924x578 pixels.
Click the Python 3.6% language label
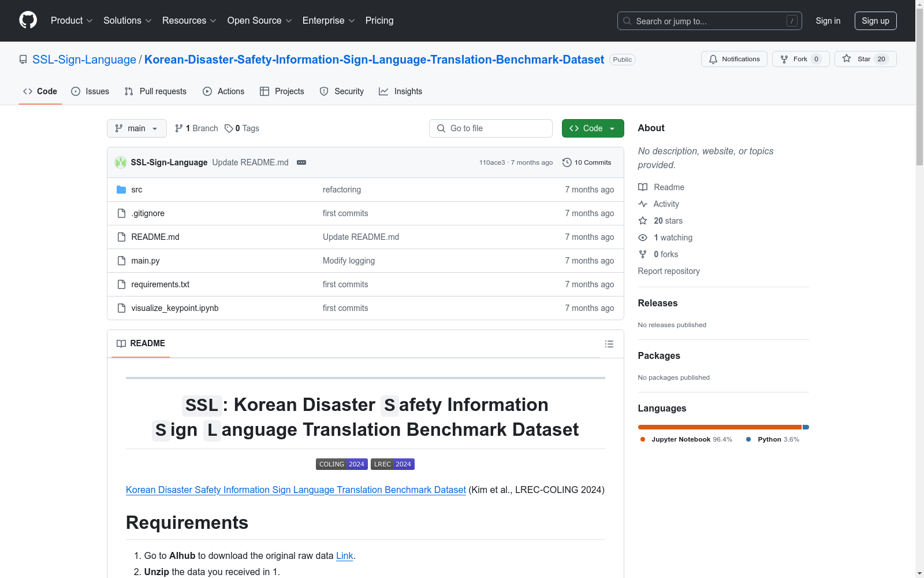[x=773, y=439]
